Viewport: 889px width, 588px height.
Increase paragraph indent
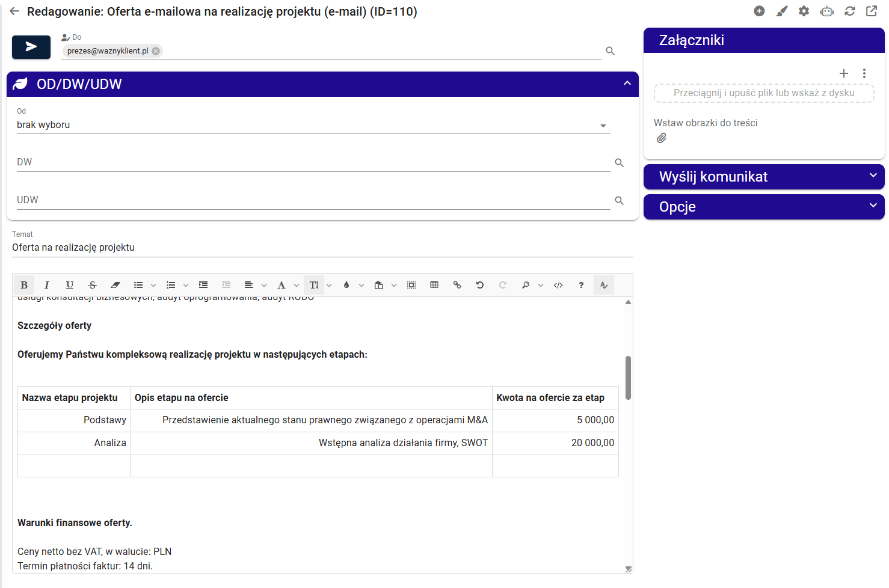point(203,285)
